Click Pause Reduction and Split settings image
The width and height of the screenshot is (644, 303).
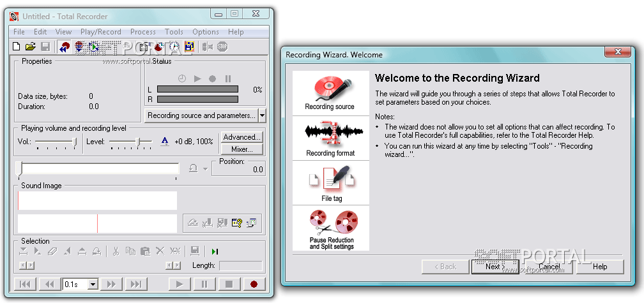tap(331, 228)
